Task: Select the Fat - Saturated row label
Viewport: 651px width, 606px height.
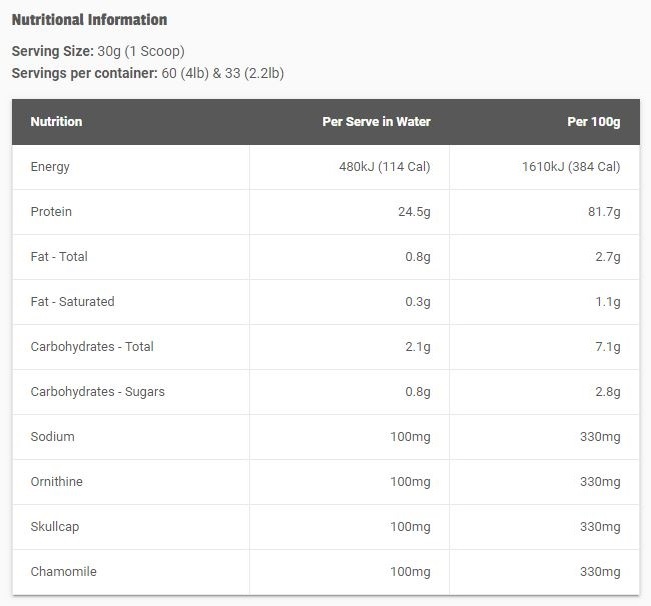Action: (x=72, y=302)
